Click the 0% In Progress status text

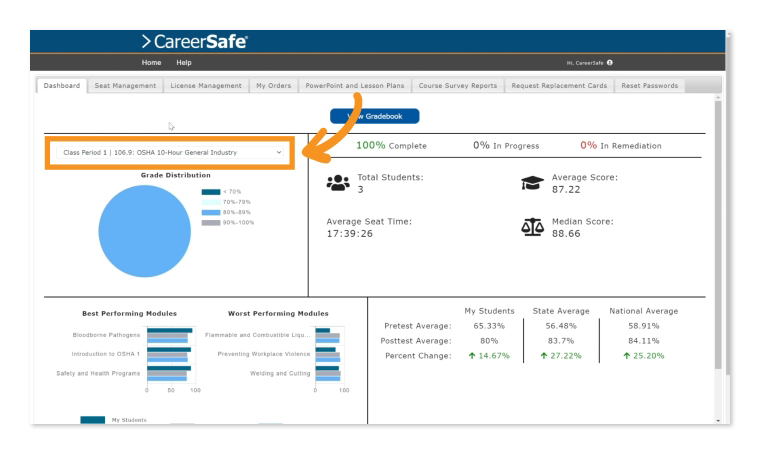pyautogui.click(x=506, y=145)
